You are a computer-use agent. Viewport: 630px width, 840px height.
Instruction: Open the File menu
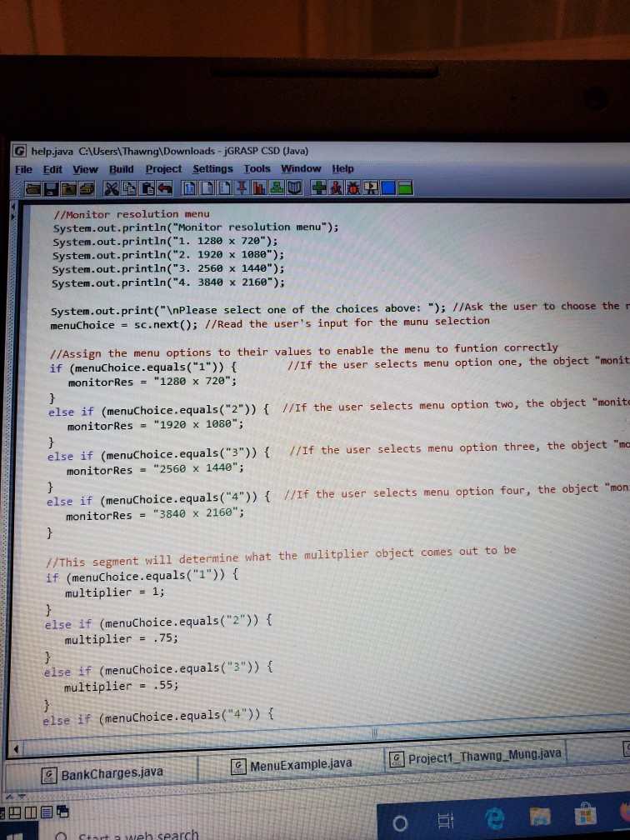[x=23, y=170]
